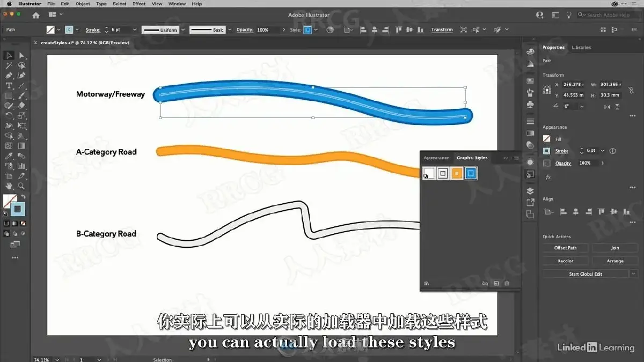This screenshot has width=644, height=362.
Task: Click the Join quick action button
Action: [615, 248]
